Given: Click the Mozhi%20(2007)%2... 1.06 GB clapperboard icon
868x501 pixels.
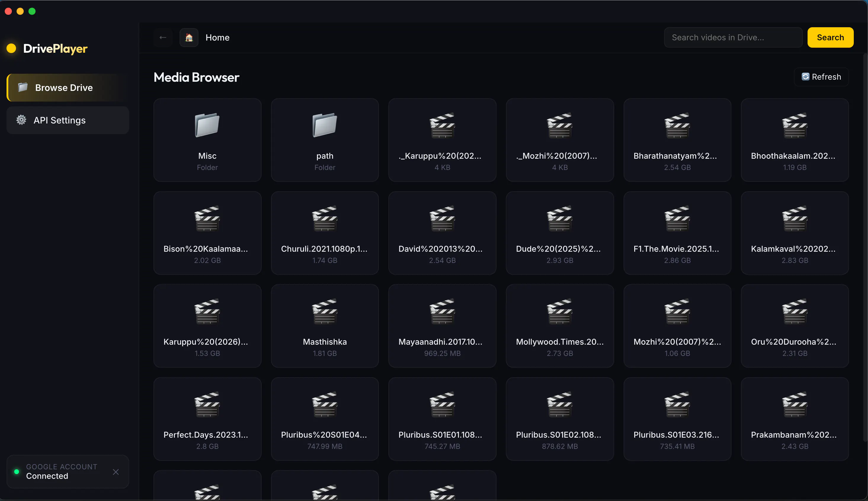Looking at the screenshot, I should tap(677, 311).
